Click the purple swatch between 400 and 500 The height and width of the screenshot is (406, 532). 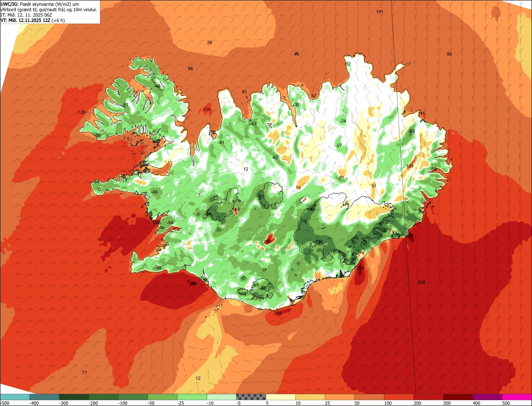[x=488, y=397]
